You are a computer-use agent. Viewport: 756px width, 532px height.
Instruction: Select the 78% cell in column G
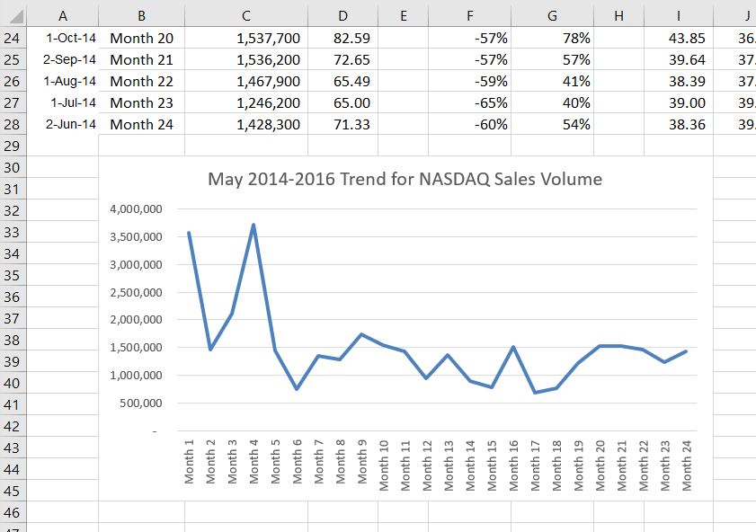point(553,38)
